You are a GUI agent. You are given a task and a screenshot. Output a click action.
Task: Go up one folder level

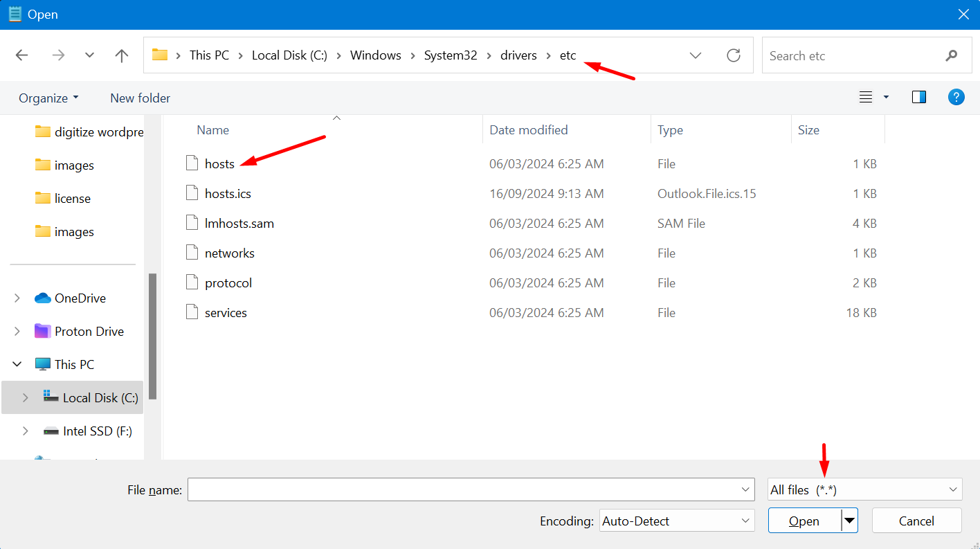[121, 55]
